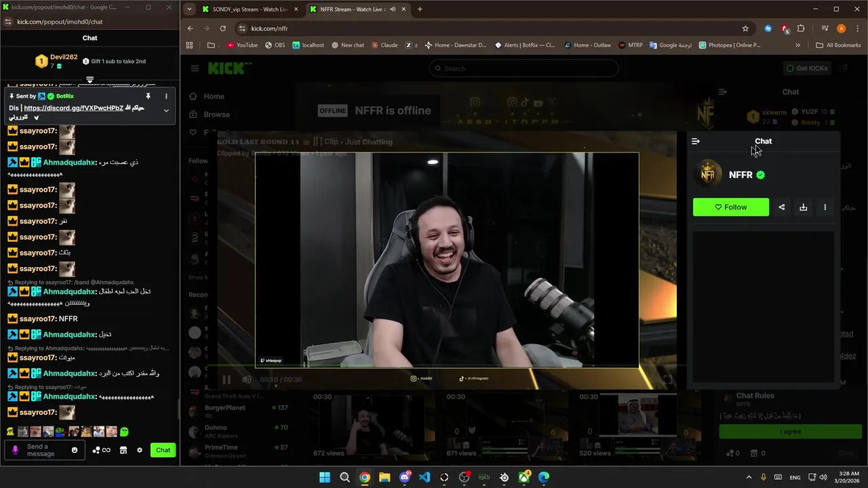The image size is (868, 488).
Task: Click the NFFR avatar in the clip panel
Action: [708, 174]
